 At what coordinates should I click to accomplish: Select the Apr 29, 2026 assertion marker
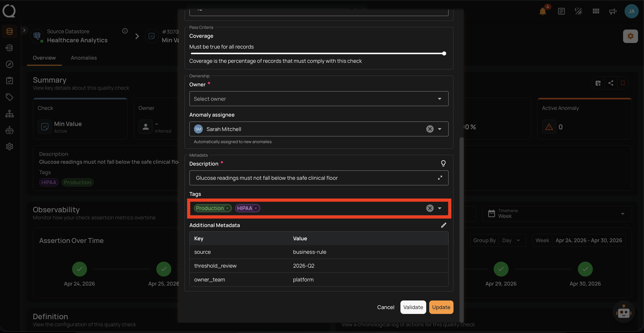pos(501,269)
